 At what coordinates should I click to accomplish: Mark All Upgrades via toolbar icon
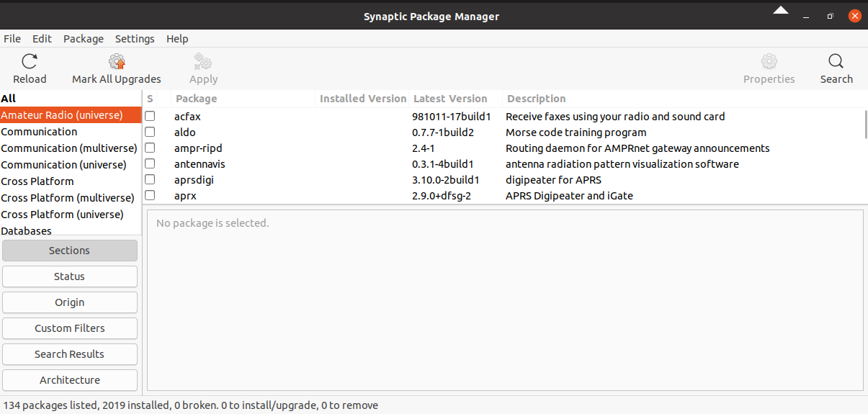tap(117, 61)
